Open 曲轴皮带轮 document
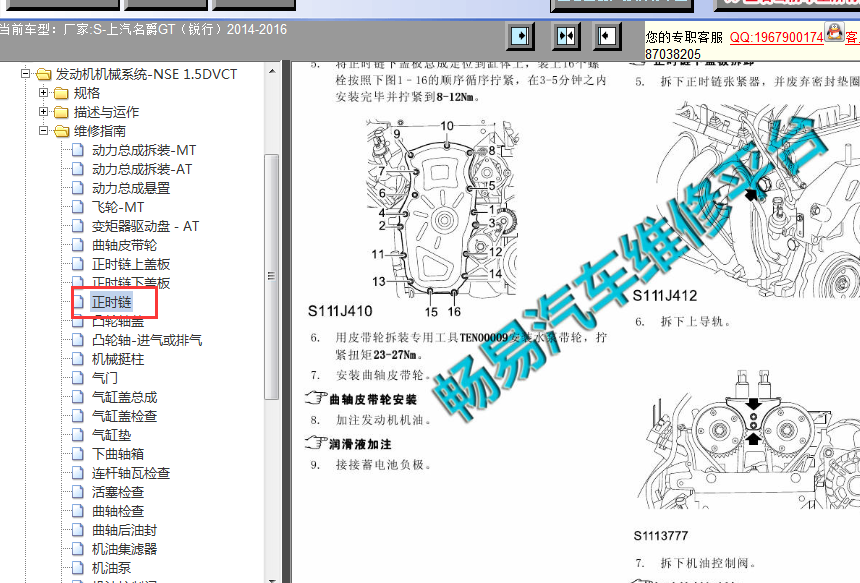This screenshot has height=583, width=860. coord(125,245)
